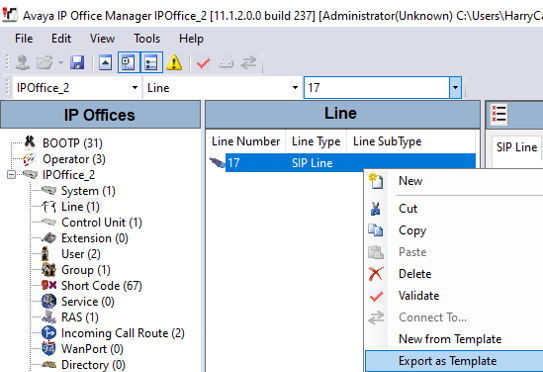
Task: Select RAS (1) in the tree
Action: pos(80,317)
